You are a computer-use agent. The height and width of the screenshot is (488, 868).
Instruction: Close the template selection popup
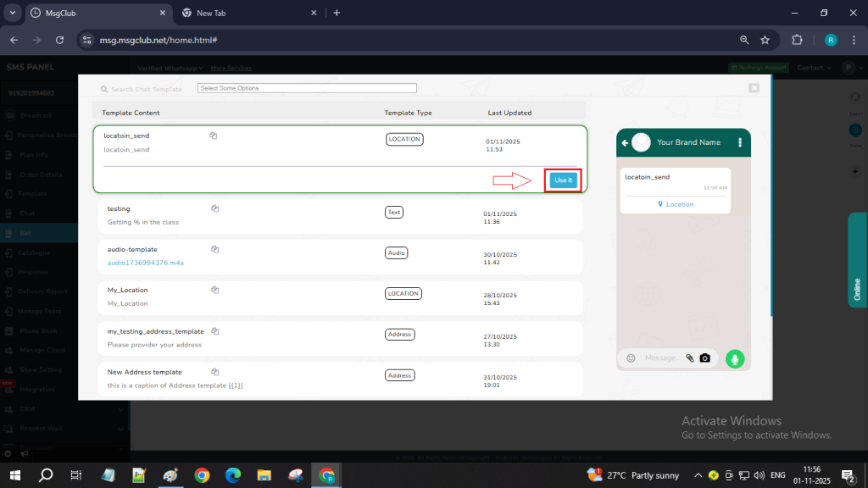click(754, 88)
